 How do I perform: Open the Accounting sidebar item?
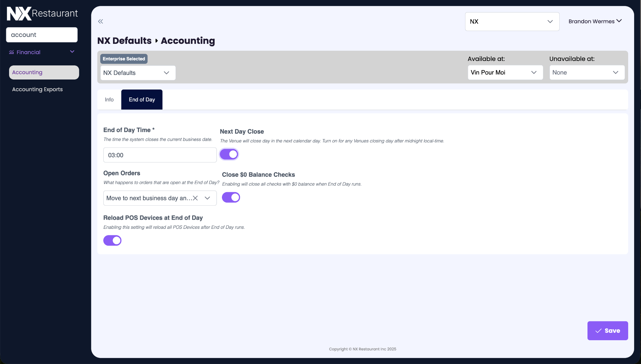click(x=44, y=72)
